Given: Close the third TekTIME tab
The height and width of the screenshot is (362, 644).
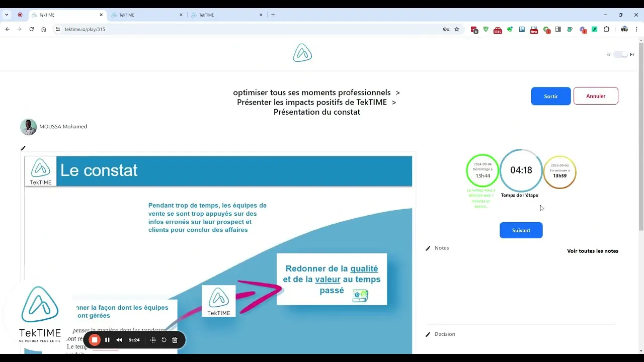Looking at the screenshot, I should tap(261, 15).
